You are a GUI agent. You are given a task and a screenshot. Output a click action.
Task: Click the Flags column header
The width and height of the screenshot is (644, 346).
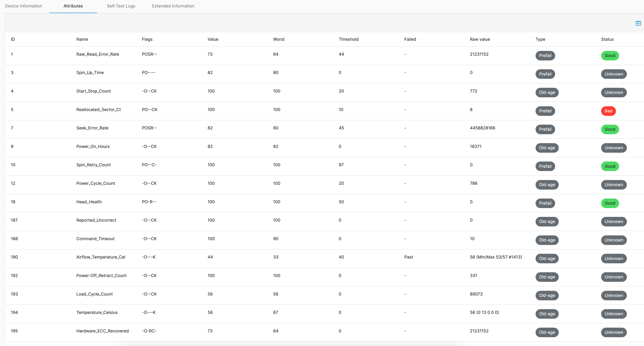(147, 39)
